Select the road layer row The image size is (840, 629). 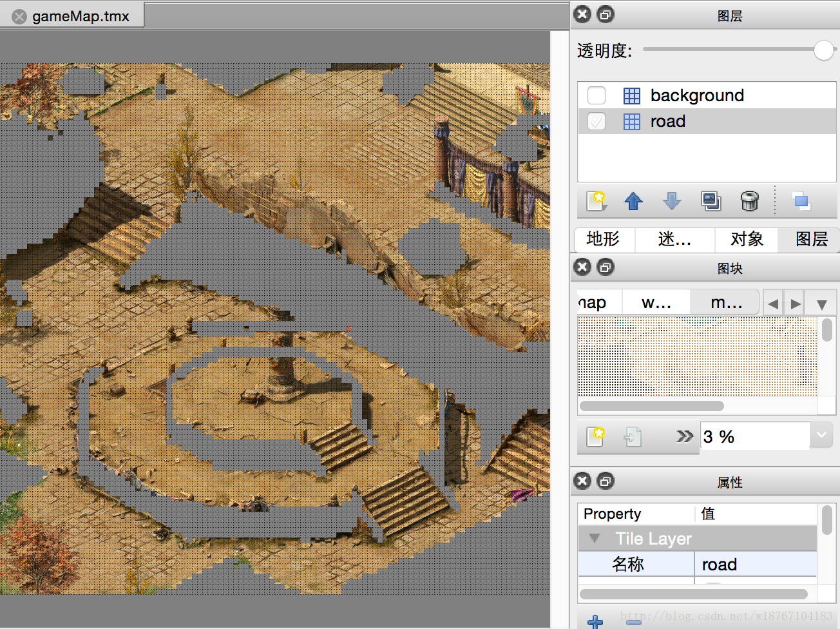pos(707,121)
